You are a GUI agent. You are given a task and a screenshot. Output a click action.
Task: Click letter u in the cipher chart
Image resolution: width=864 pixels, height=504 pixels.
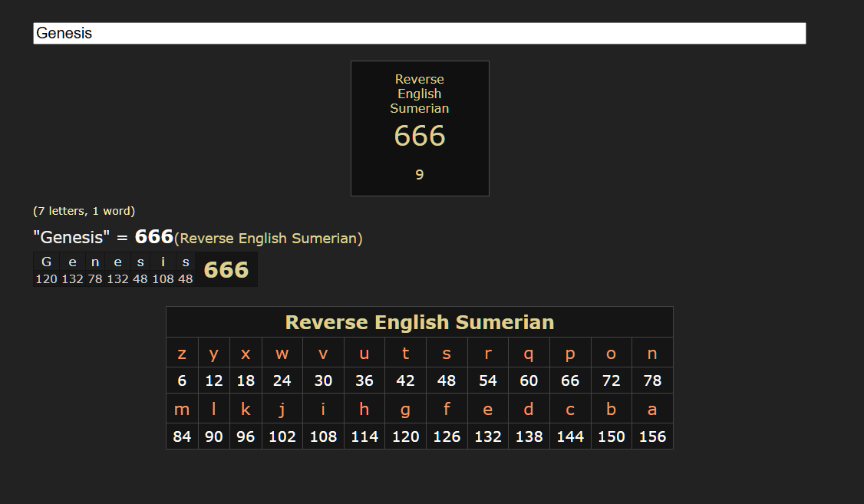pyautogui.click(x=364, y=353)
